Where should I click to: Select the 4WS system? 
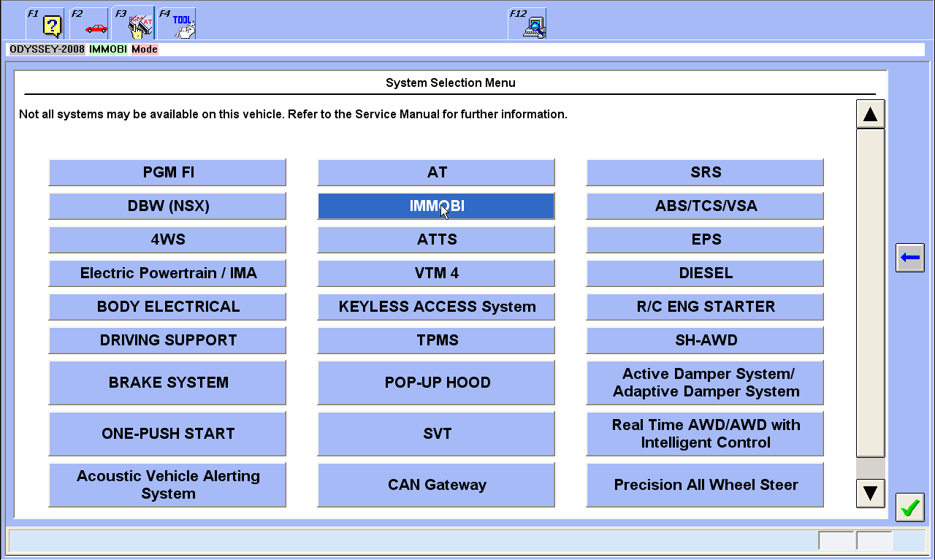(167, 239)
